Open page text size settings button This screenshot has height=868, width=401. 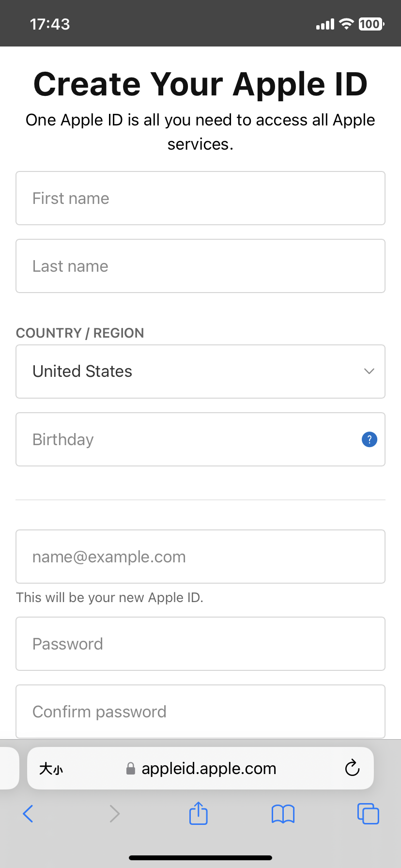pos(51,768)
